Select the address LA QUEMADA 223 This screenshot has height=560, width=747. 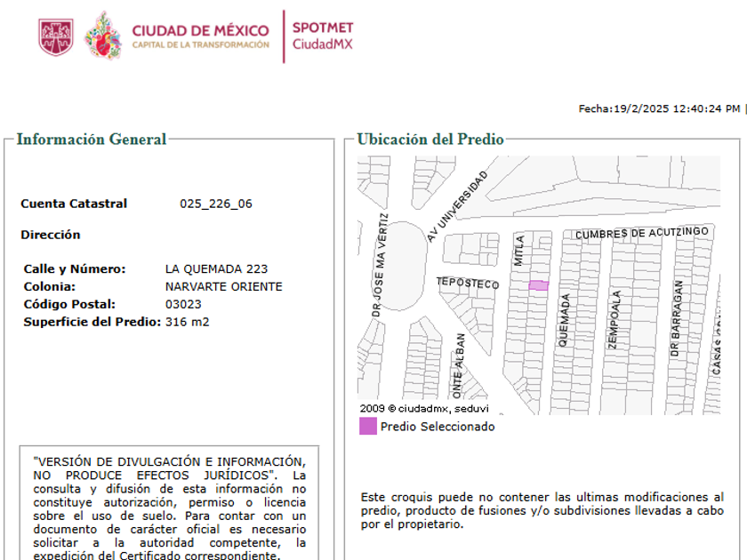(x=216, y=269)
